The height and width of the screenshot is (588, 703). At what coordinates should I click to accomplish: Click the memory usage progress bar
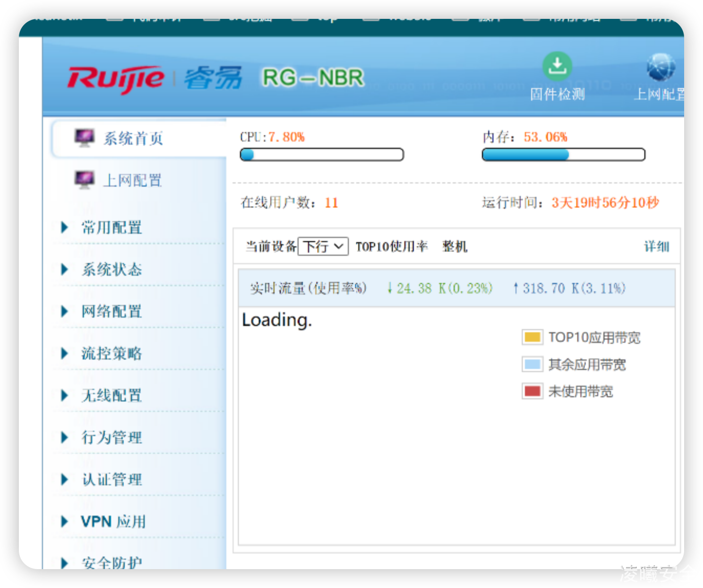pyautogui.click(x=563, y=155)
